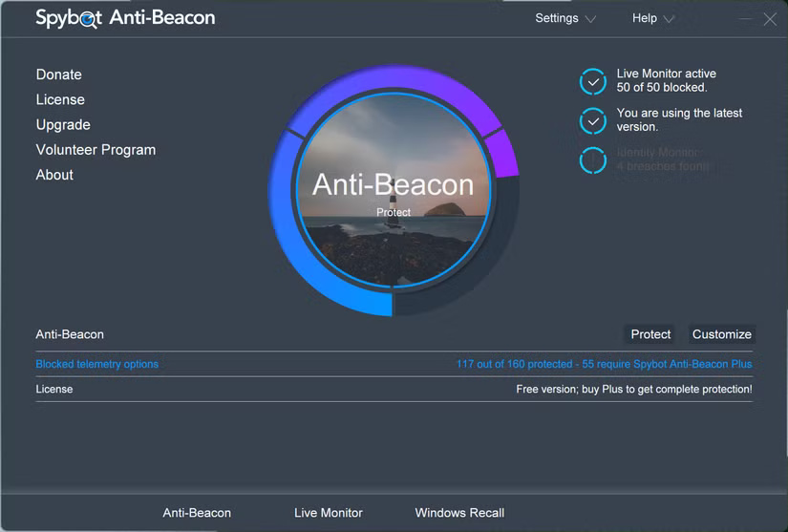Switch to the Live Monitor tab
This screenshot has width=788, height=532.
(329, 513)
